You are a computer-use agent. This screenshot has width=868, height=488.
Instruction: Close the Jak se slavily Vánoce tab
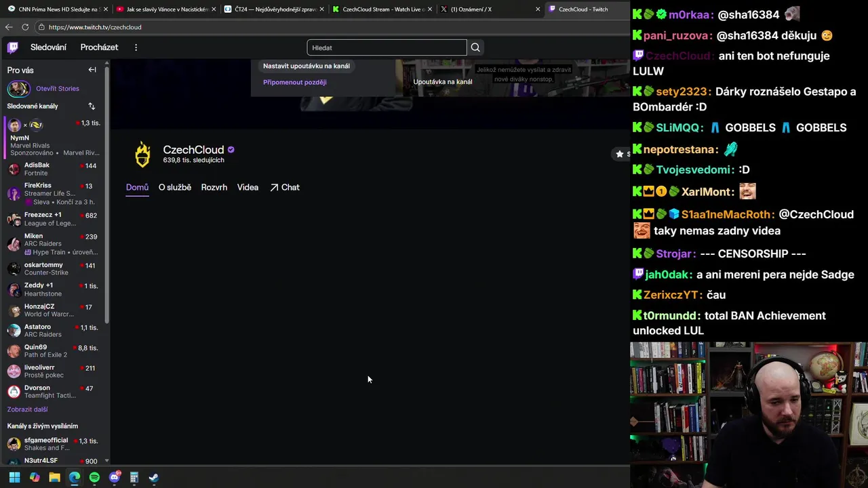(214, 9)
